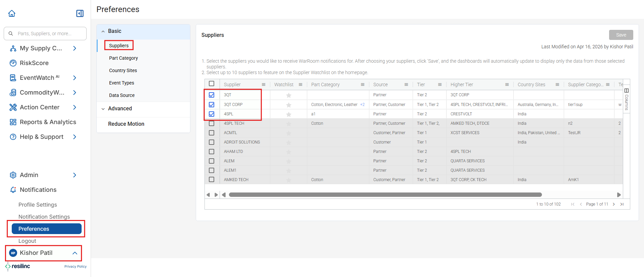Click the Help & Support question icon
This screenshot has width=644, height=277.
click(13, 137)
